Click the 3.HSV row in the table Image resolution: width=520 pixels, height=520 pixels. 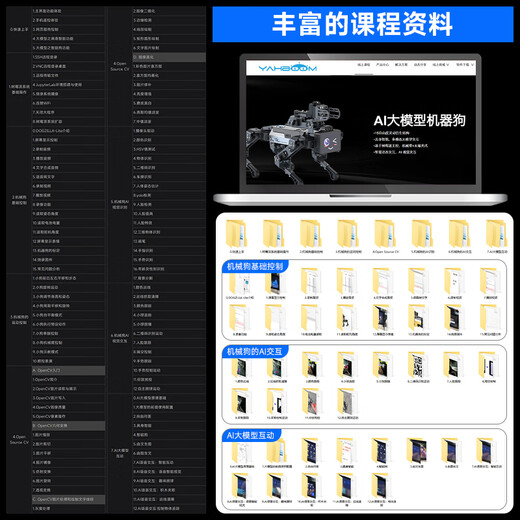tap(169, 149)
